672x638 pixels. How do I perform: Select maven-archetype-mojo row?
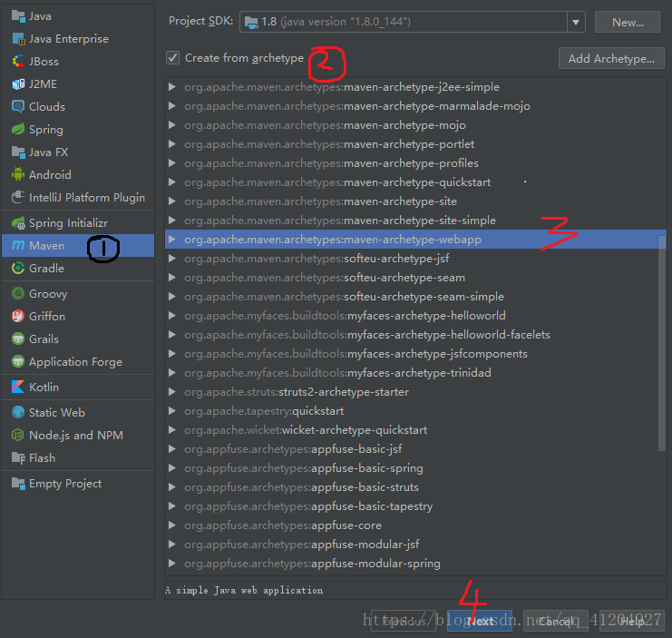coord(414,125)
